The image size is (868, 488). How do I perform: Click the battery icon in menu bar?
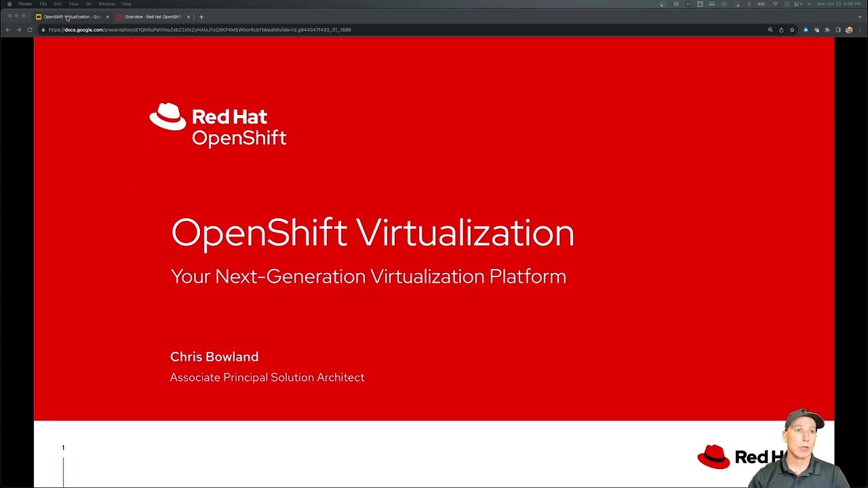pyautogui.click(x=761, y=3)
